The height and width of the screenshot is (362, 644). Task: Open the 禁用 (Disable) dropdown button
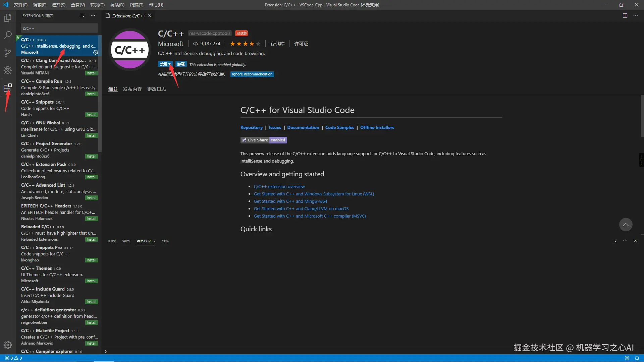coord(165,64)
